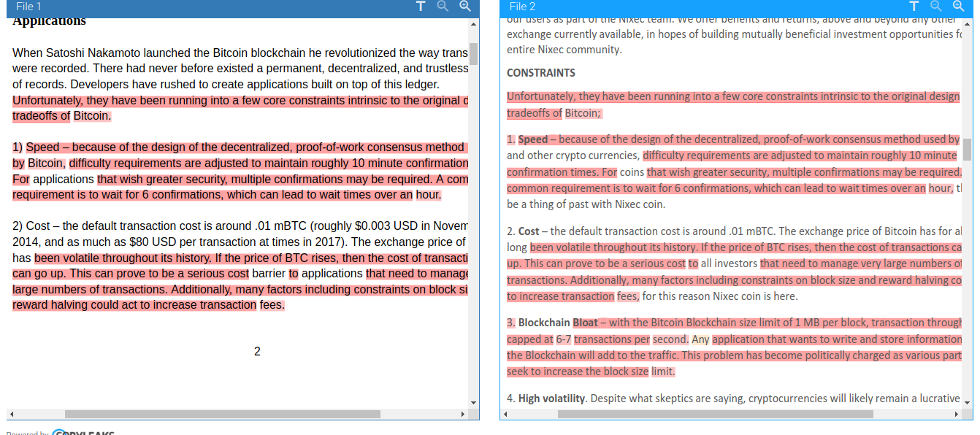Click the File 2 horizontal scrollbar thumb
The width and height of the screenshot is (980, 435).
(x=716, y=414)
